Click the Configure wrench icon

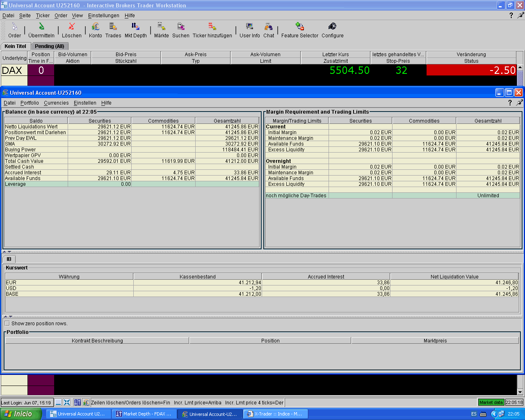[x=332, y=27]
